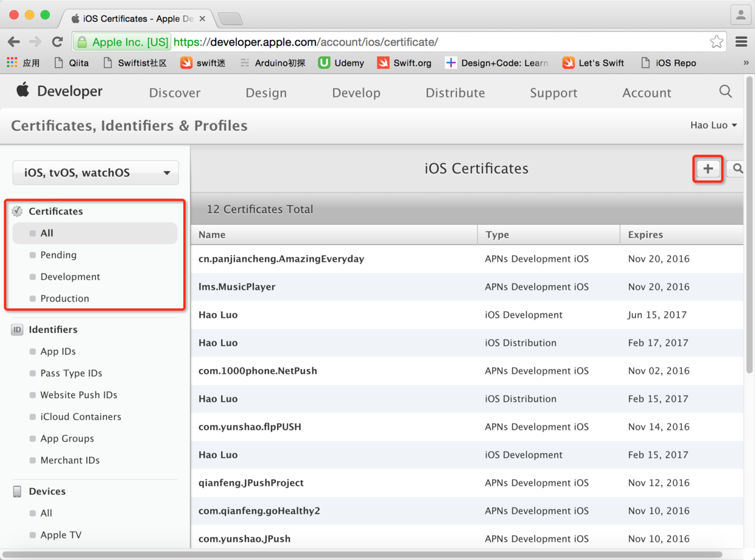Open a new browser tab

(x=230, y=19)
